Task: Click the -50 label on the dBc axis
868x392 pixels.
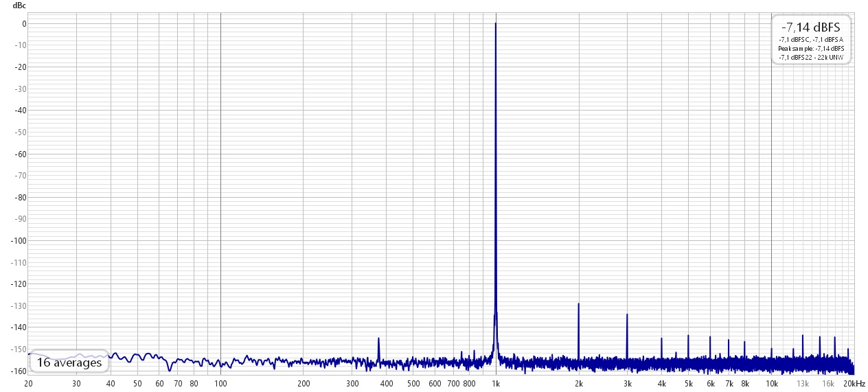Action: click(21, 132)
